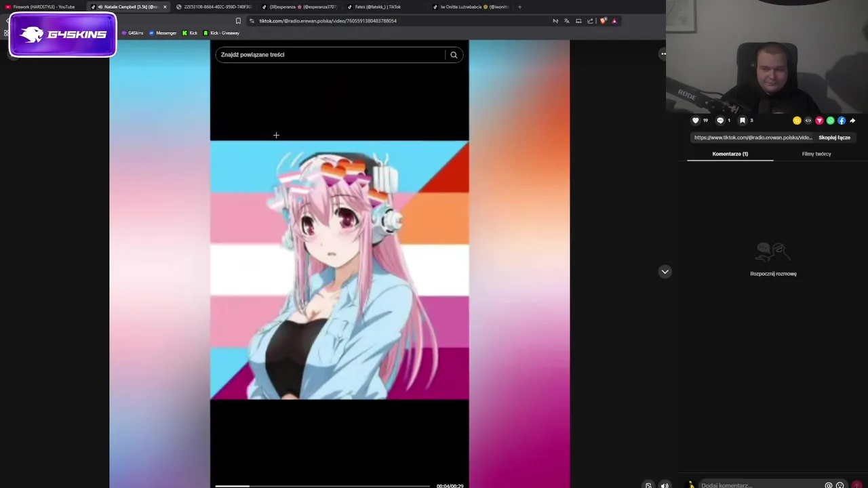The image size is (868, 488).
Task: Click the red post comment button
Action: click(857, 485)
